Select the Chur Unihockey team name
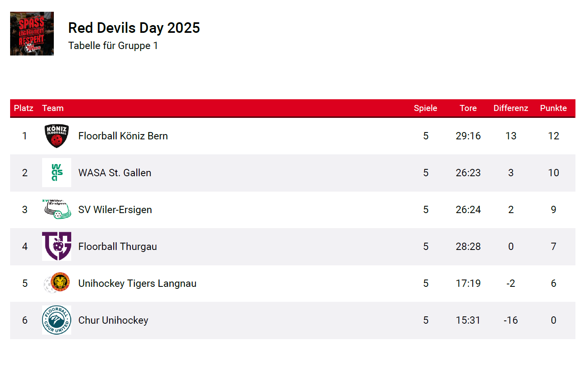The width and height of the screenshot is (588, 365). coord(113,320)
